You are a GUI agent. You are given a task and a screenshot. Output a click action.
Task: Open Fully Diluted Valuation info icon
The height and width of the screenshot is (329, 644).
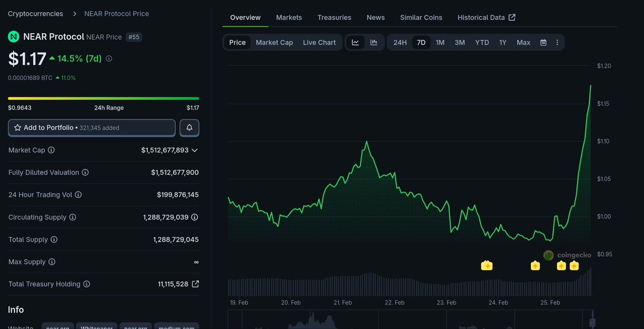pos(85,172)
